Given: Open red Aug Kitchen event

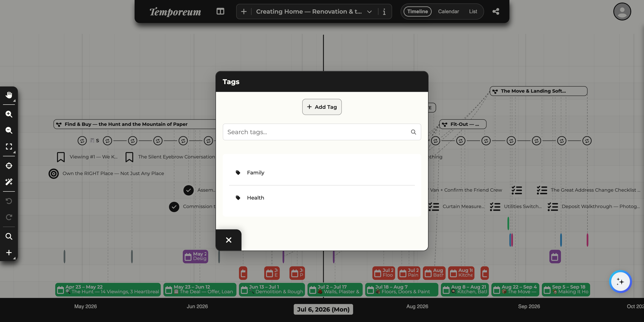Looking at the screenshot, I should [461, 273].
